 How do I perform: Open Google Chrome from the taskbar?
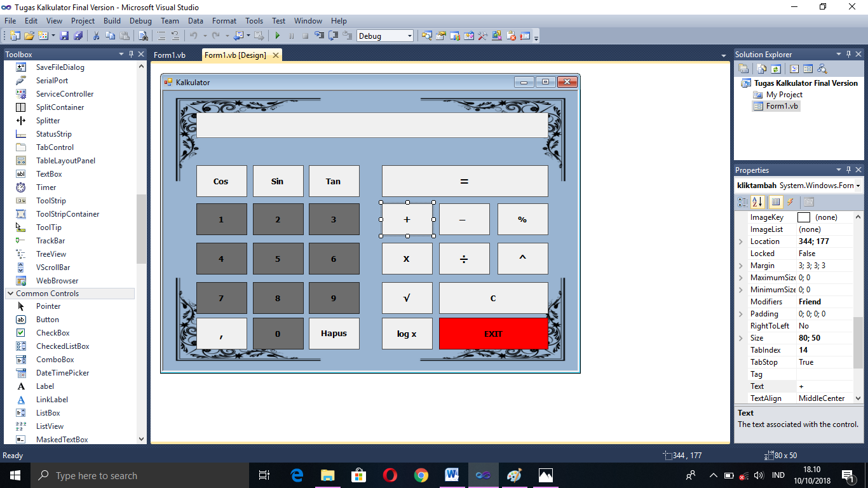point(421,475)
